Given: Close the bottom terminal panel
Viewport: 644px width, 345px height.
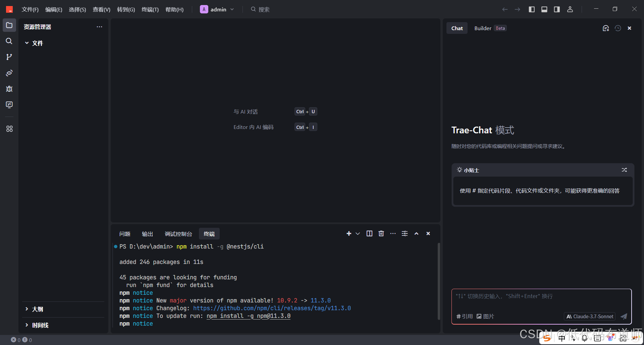Looking at the screenshot, I should [428, 233].
